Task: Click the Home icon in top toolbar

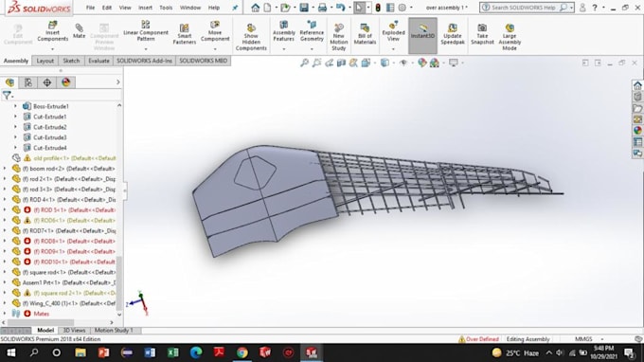Action: pyautogui.click(x=255, y=8)
